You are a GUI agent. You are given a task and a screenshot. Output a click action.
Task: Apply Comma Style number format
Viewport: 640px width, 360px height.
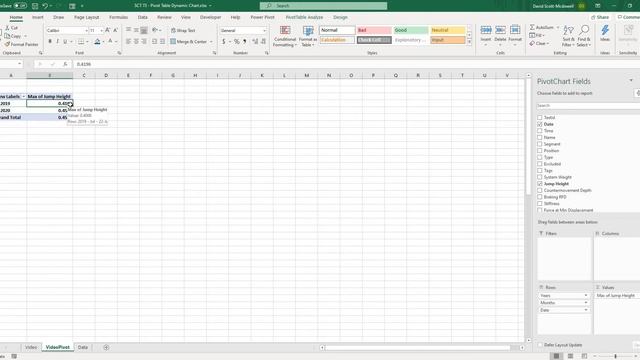pos(244,42)
